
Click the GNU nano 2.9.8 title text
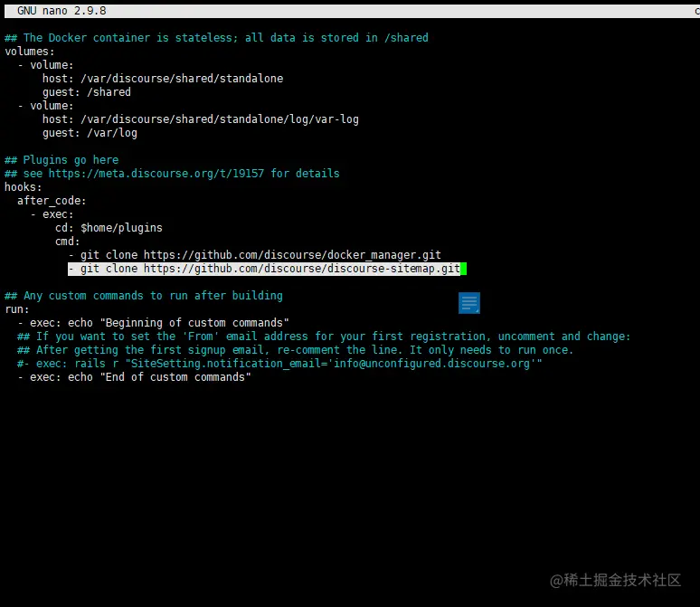[x=61, y=11]
